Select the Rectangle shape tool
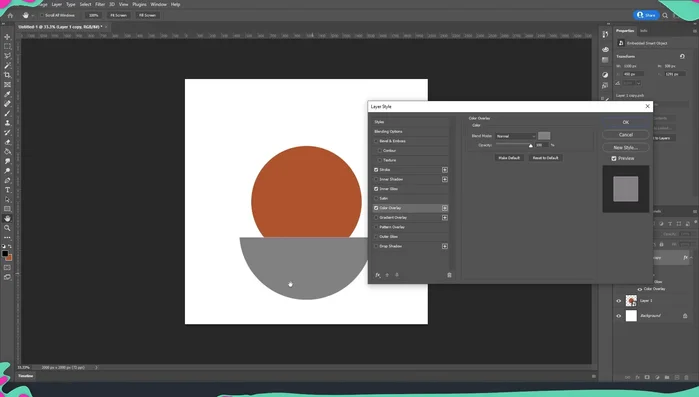The height and width of the screenshot is (397, 699). tap(8, 209)
